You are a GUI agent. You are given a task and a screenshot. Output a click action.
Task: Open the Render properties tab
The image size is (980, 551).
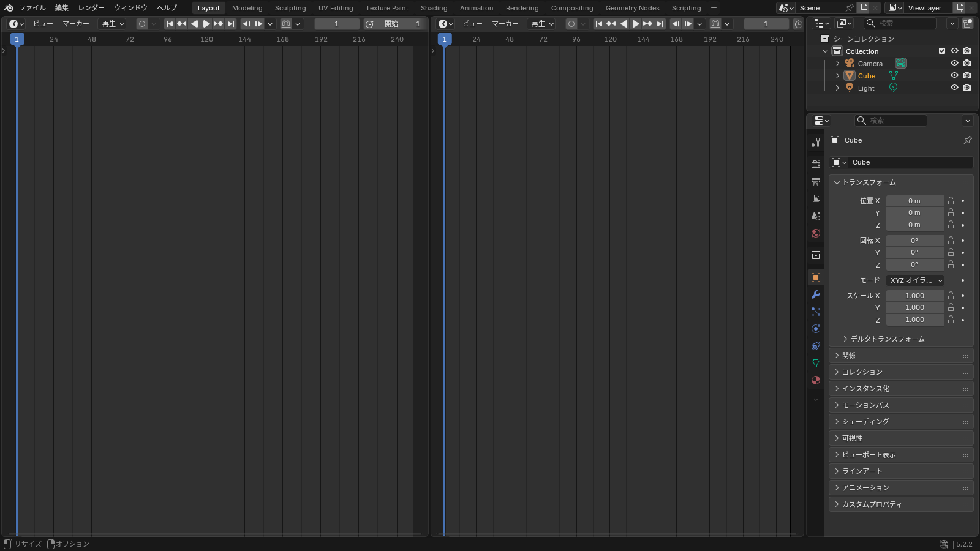click(815, 164)
